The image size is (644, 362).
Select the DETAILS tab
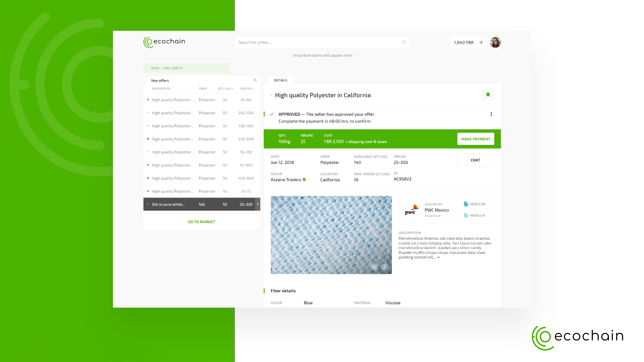click(280, 80)
